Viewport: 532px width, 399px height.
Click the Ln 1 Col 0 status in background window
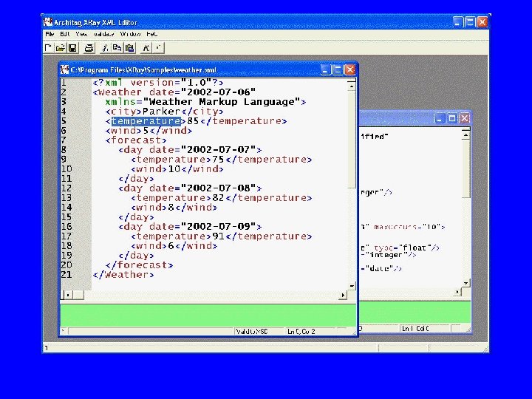tap(415, 328)
